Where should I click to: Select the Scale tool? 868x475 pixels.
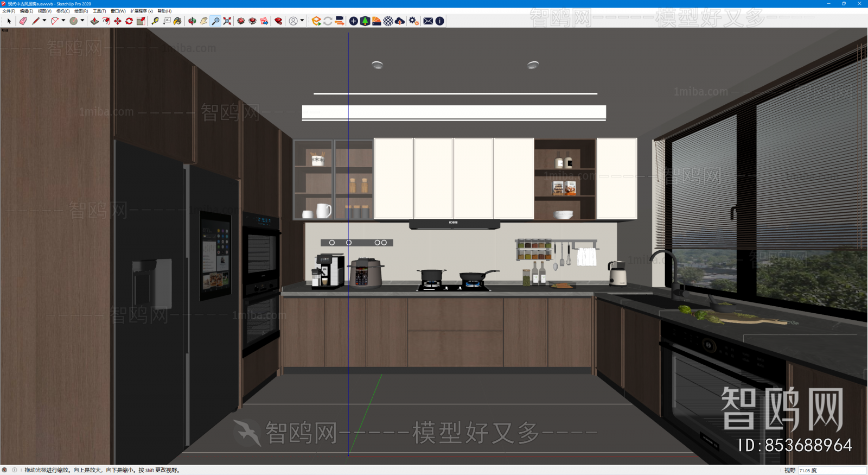pos(141,21)
